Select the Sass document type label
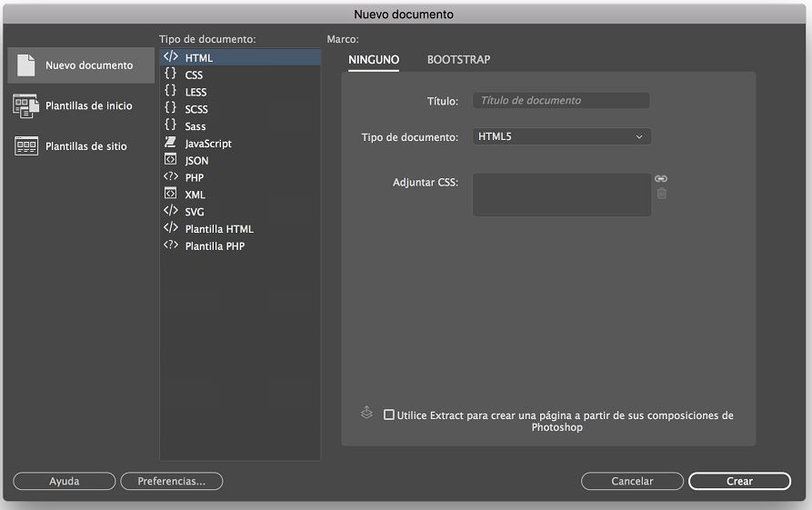 click(x=195, y=126)
